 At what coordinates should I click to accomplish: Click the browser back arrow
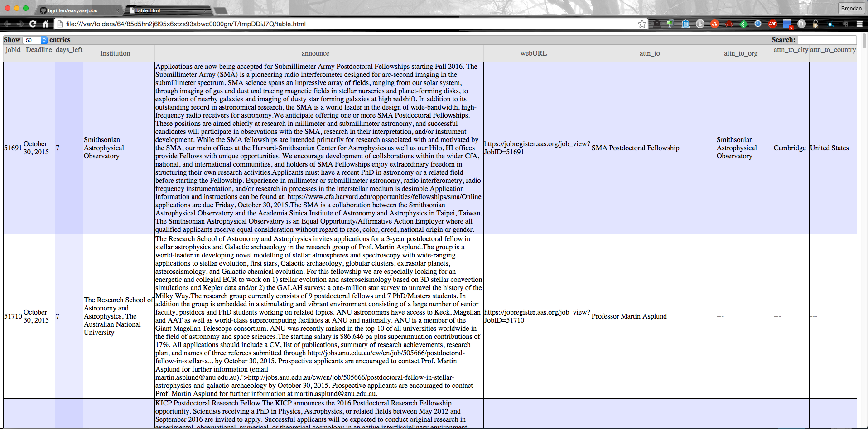pyautogui.click(x=7, y=24)
